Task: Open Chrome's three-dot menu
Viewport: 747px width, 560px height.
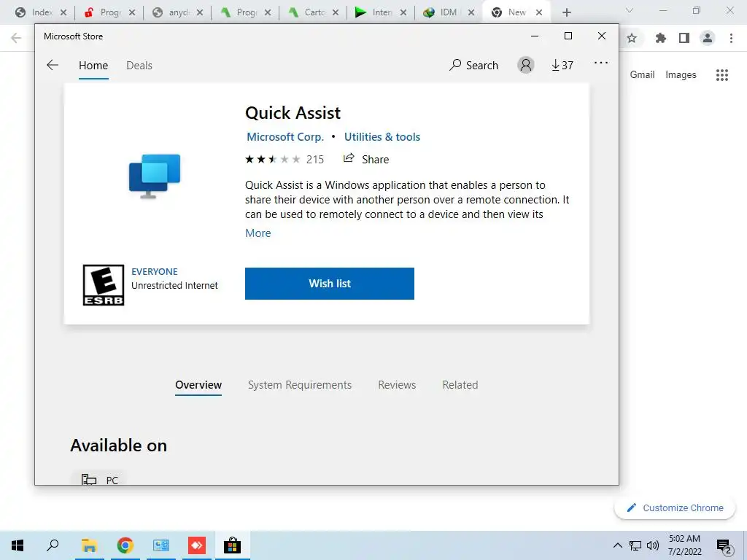Action: tap(731, 38)
